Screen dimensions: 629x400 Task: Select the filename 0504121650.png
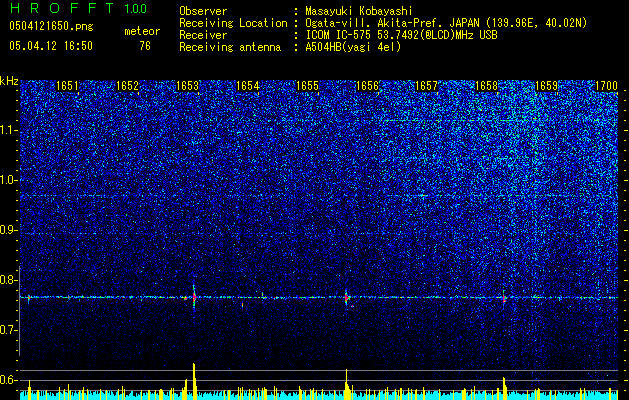[x=51, y=27]
